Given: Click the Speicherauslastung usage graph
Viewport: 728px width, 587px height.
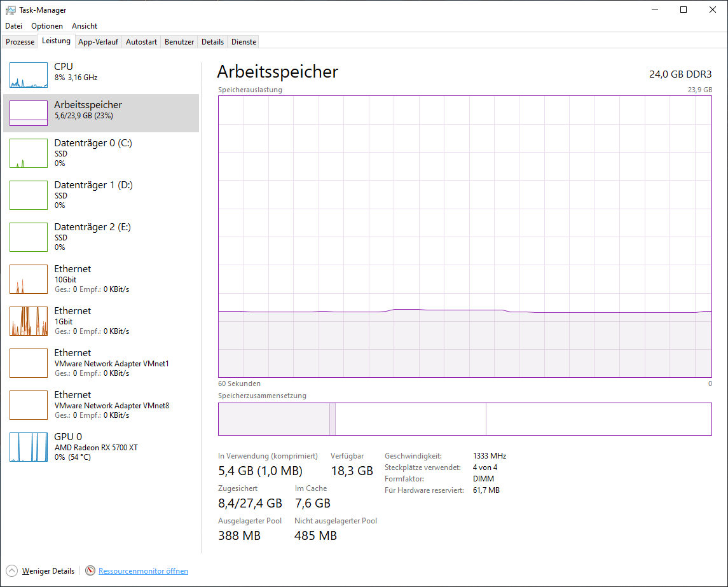Looking at the screenshot, I should pyautogui.click(x=465, y=235).
